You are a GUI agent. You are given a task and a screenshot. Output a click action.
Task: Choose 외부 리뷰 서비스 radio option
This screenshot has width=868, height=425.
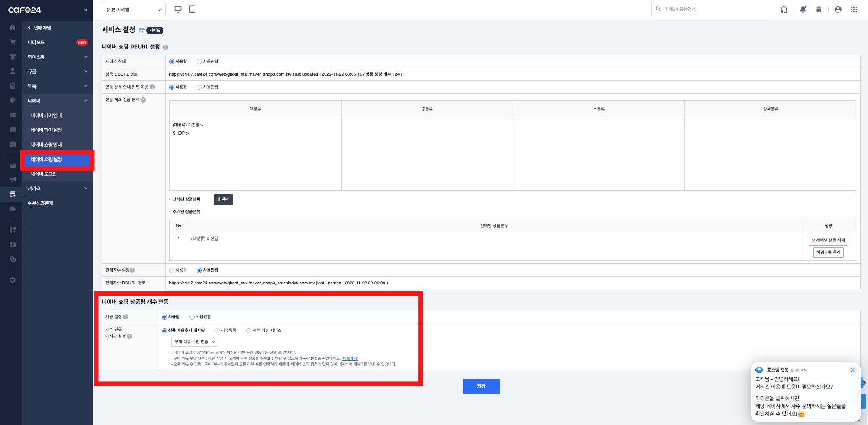pyautogui.click(x=248, y=331)
